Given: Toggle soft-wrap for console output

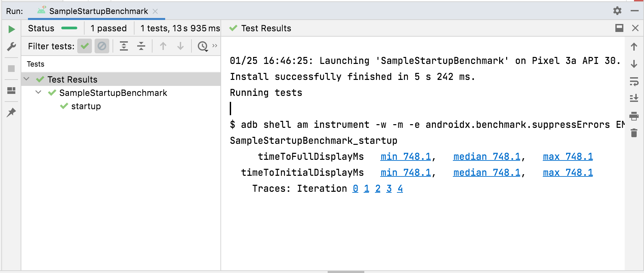Looking at the screenshot, I should click(634, 81).
